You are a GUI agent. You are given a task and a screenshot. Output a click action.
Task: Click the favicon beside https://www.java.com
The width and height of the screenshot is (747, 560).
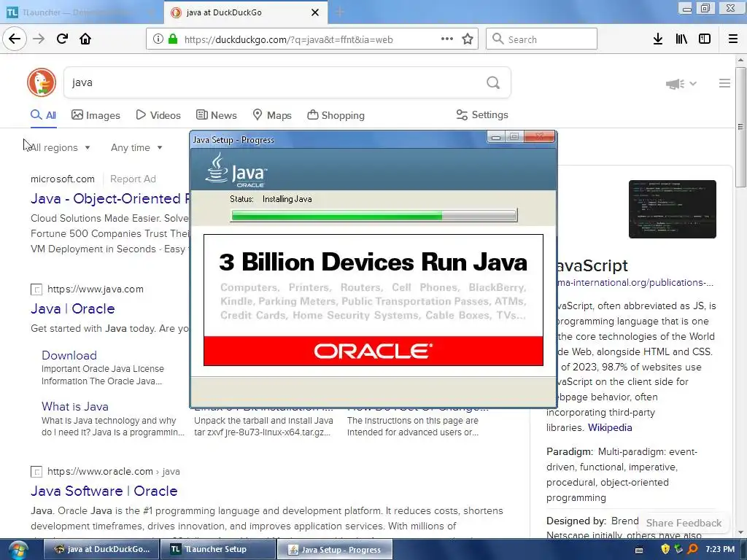point(36,289)
